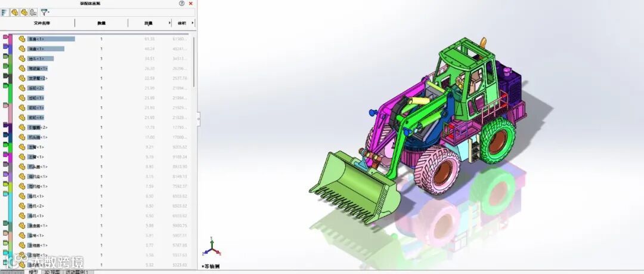Click part icon in row with mass 34.51
Image resolution: width=644 pixels, height=274 pixels.
coord(22,59)
